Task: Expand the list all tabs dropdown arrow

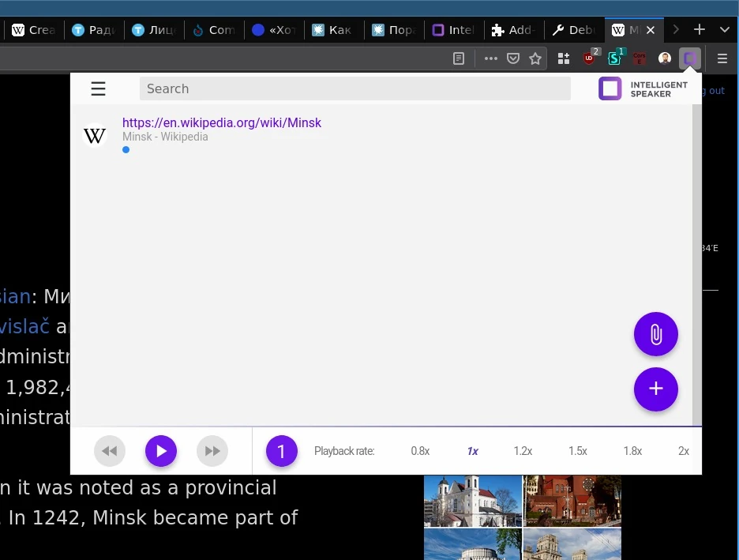Action: [x=724, y=30]
